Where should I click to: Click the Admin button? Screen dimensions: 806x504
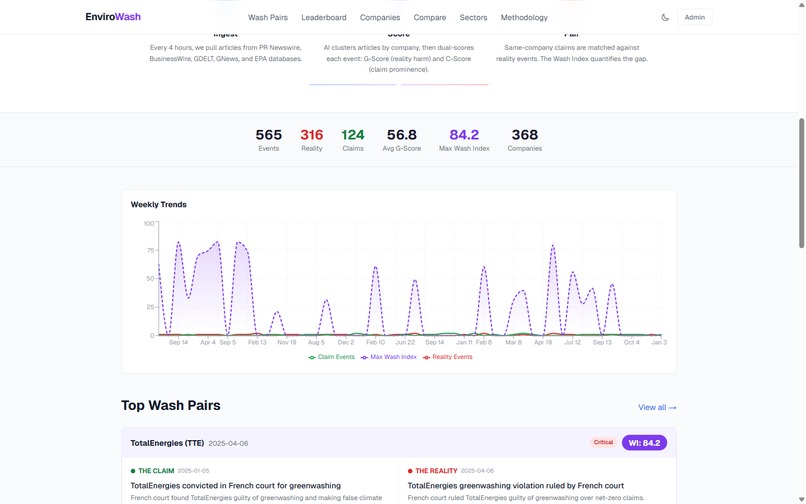click(694, 17)
